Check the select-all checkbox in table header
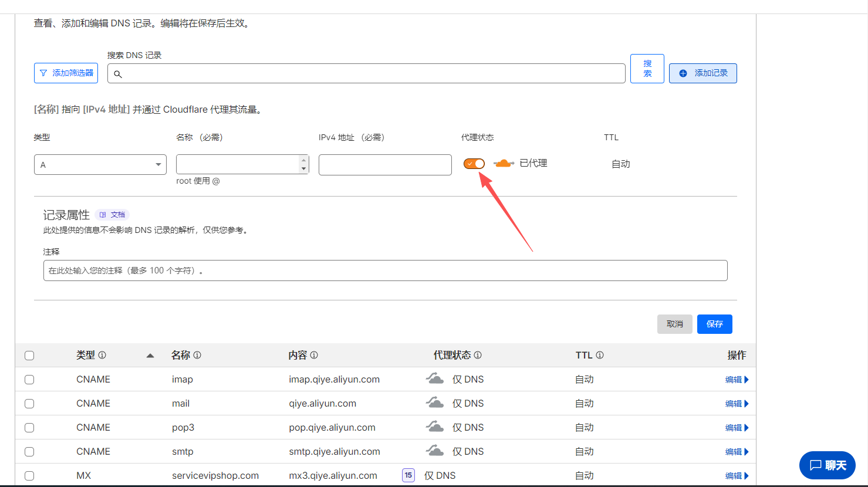868x487 pixels. pos(29,356)
